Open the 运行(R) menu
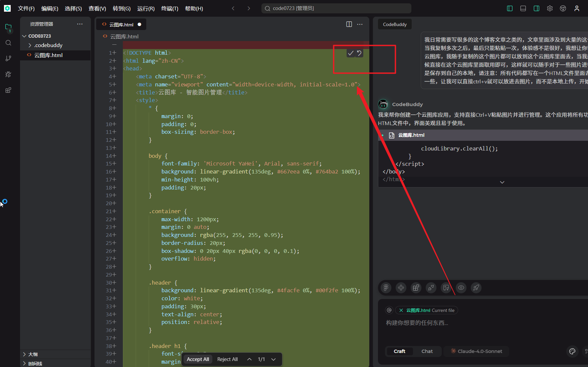This screenshot has height=367, width=588. click(146, 8)
